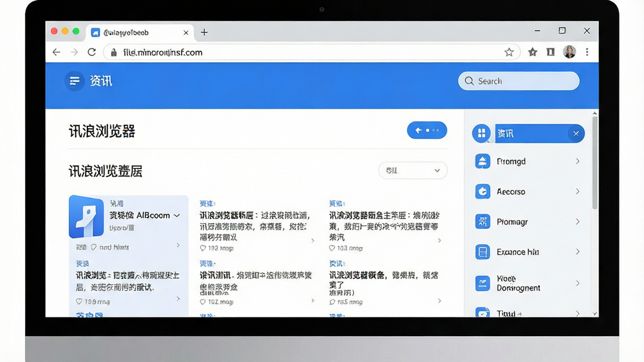Click the comment icon on the 105 article

pos(332,302)
